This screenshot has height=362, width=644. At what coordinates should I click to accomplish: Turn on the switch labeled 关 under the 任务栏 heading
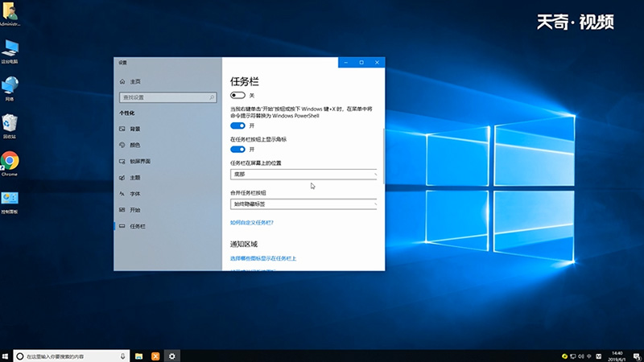pos(237,95)
